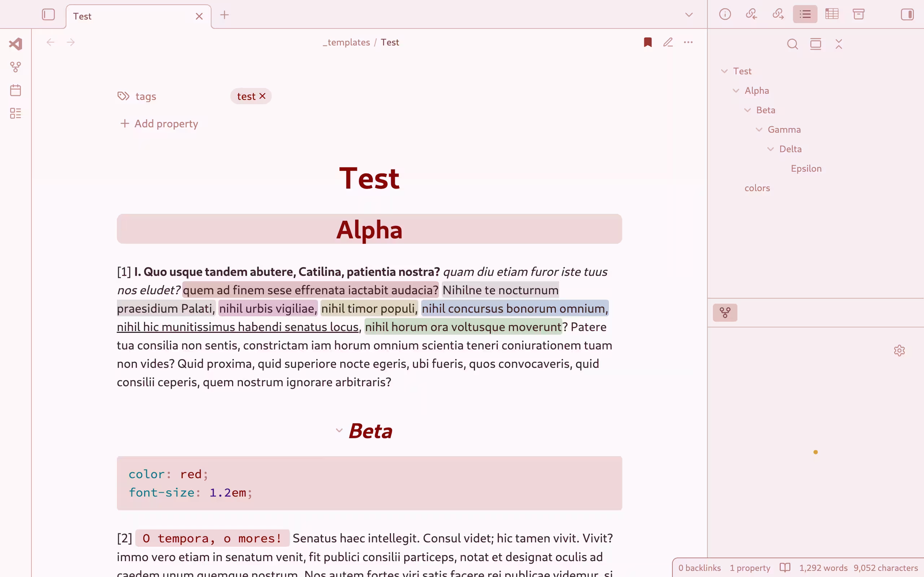Click the _templates breadcrumb link
Screen dimensions: 924x577
[346, 42]
